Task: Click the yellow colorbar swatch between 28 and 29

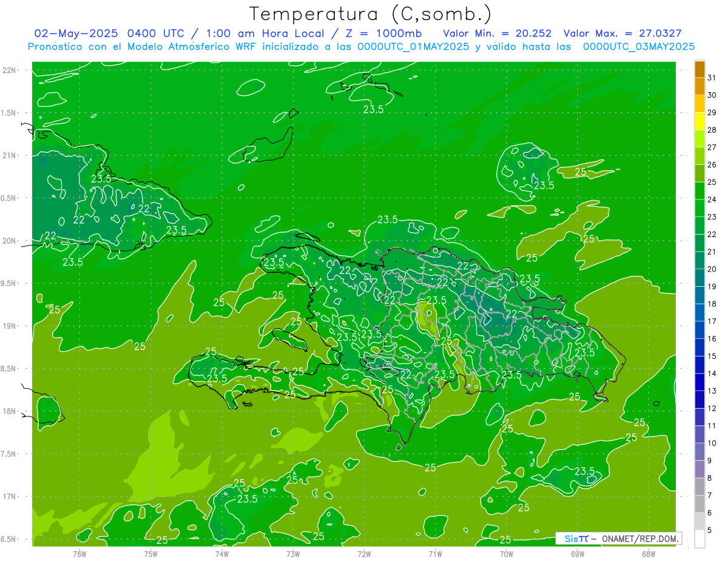Action: (699, 121)
